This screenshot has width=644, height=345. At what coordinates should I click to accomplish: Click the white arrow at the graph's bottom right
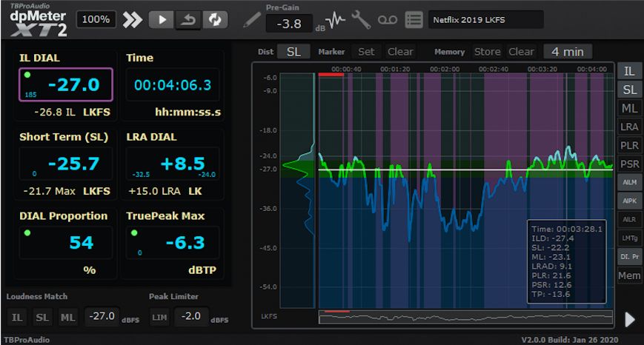tap(629, 319)
